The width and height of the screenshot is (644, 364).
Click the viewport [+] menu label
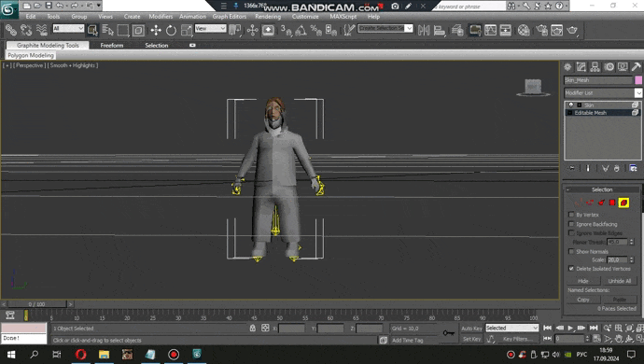7,65
